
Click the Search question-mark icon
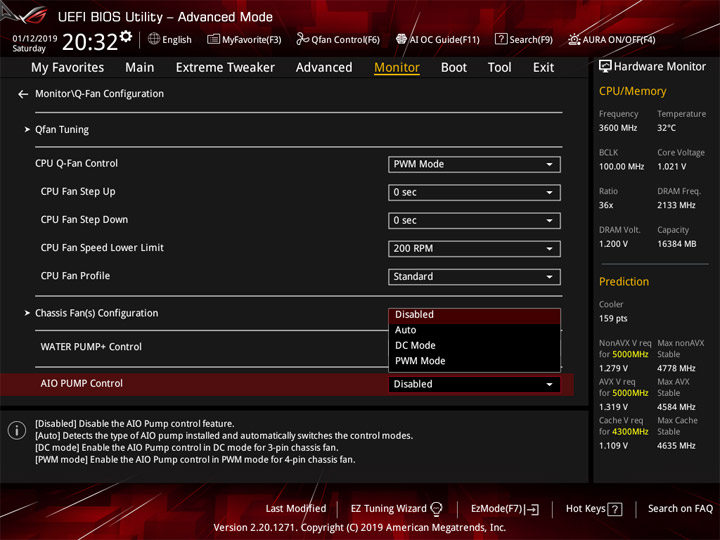[501, 39]
